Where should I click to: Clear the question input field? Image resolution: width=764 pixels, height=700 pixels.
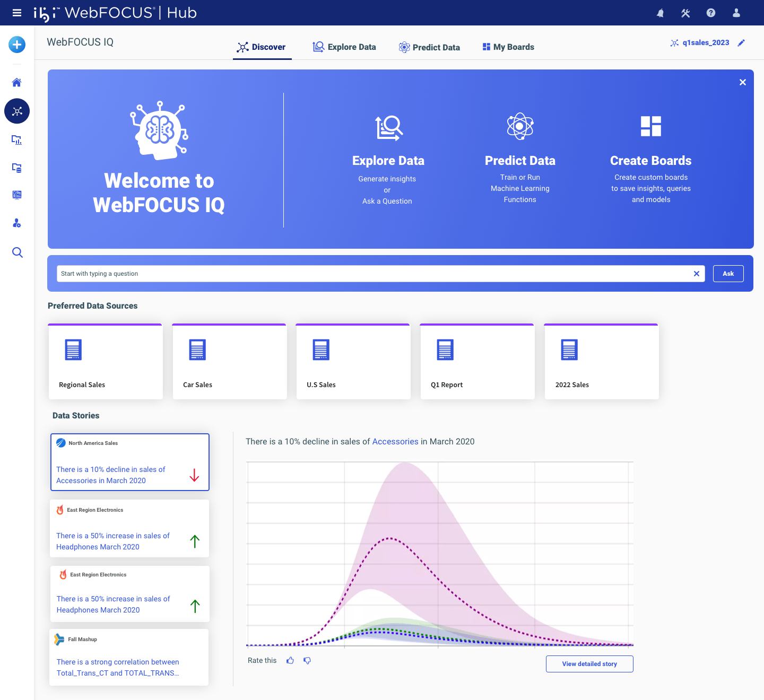(697, 274)
